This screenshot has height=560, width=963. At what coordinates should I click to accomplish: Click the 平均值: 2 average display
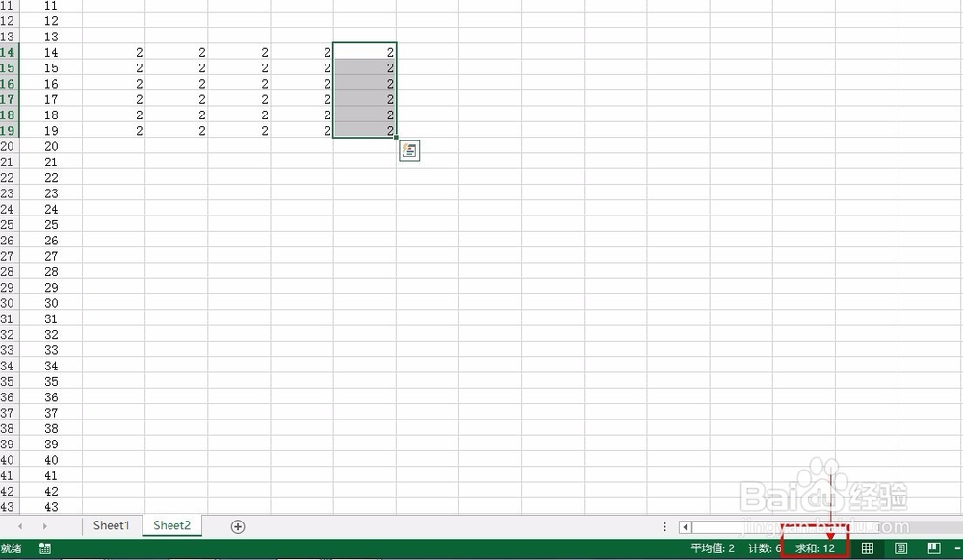pos(711,547)
